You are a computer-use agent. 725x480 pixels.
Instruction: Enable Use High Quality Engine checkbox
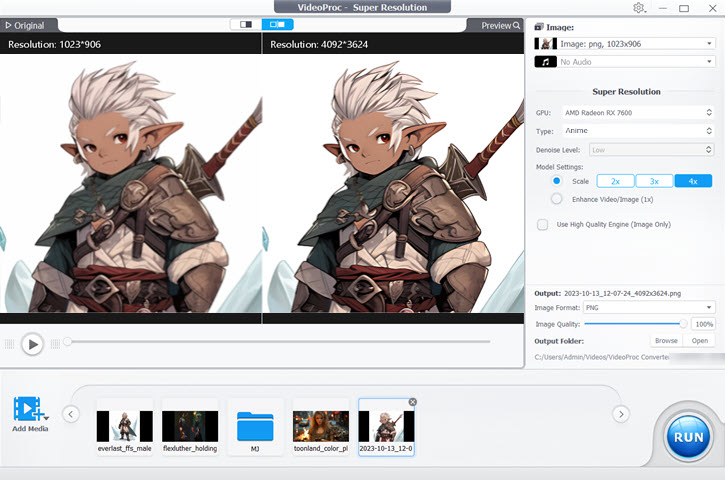tap(543, 225)
